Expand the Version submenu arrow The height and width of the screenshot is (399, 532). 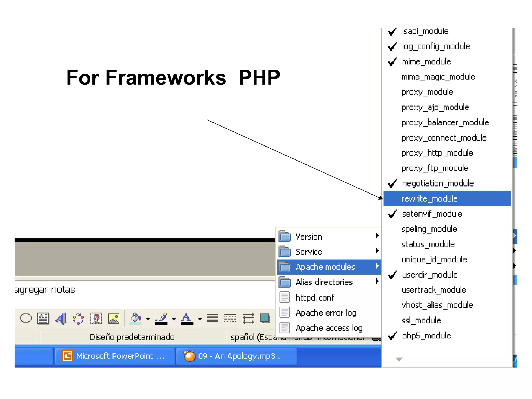pyautogui.click(x=377, y=236)
